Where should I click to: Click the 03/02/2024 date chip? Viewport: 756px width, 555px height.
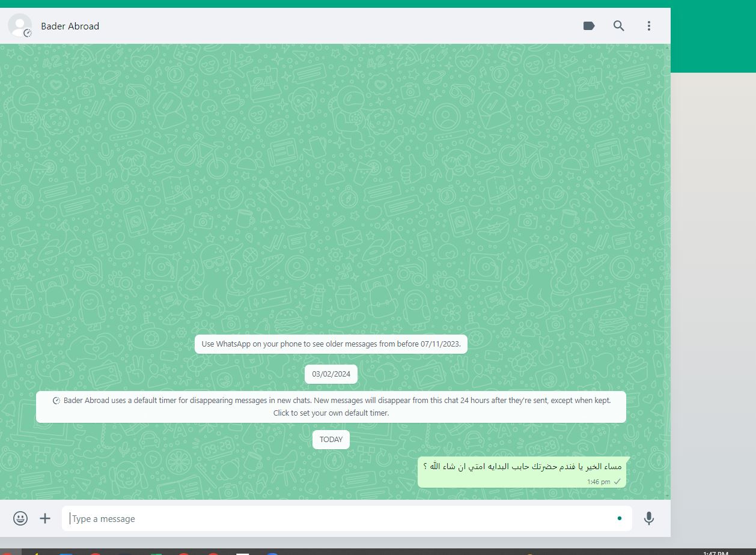331,374
